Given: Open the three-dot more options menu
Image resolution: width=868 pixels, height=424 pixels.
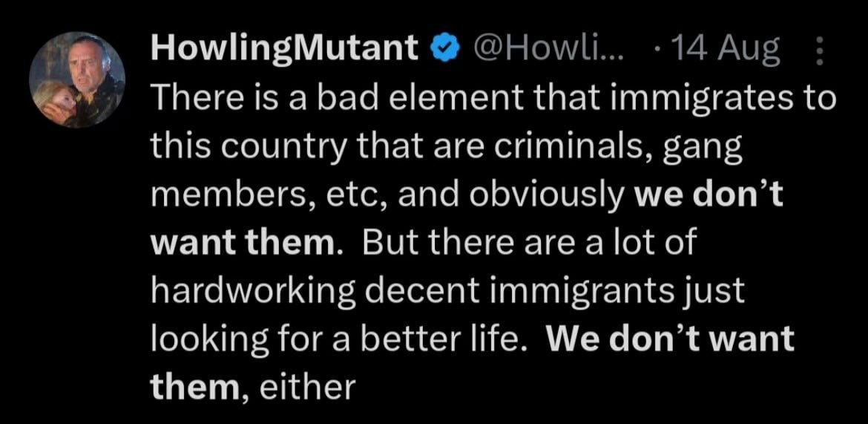Looking at the screenshot, I should tap(821, 49).
